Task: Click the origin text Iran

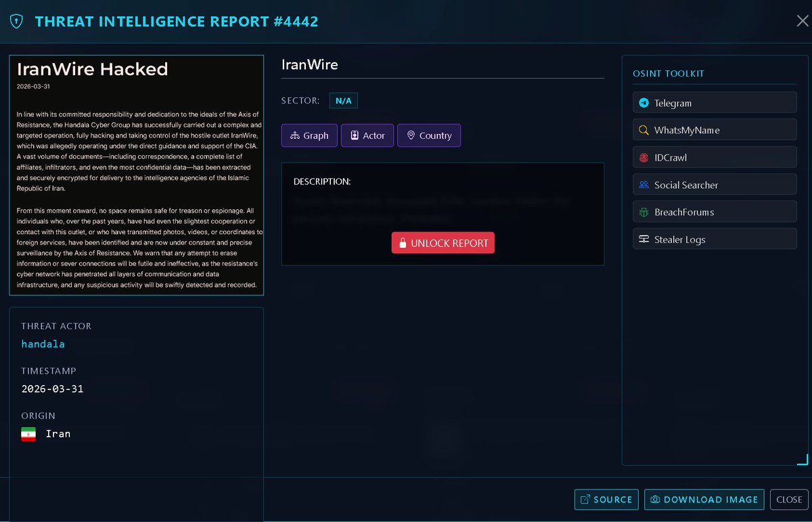Action: pos(58,434)
